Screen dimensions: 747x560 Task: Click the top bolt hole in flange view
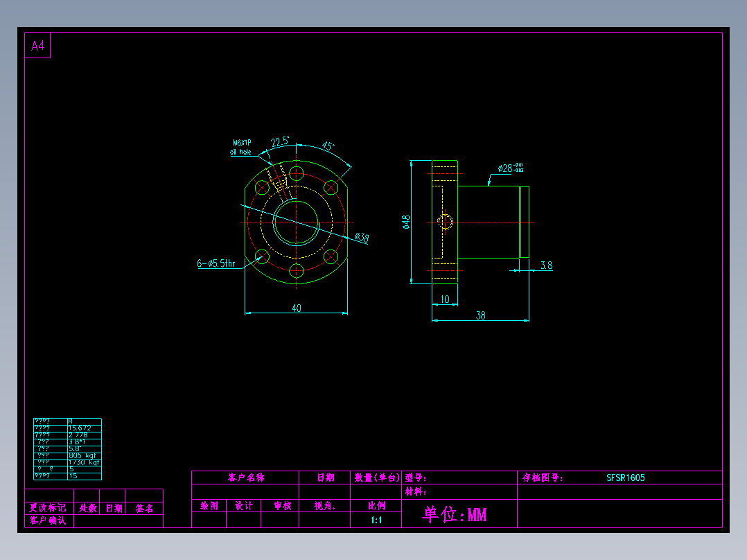pyautogui.click(x=297, y=173)
